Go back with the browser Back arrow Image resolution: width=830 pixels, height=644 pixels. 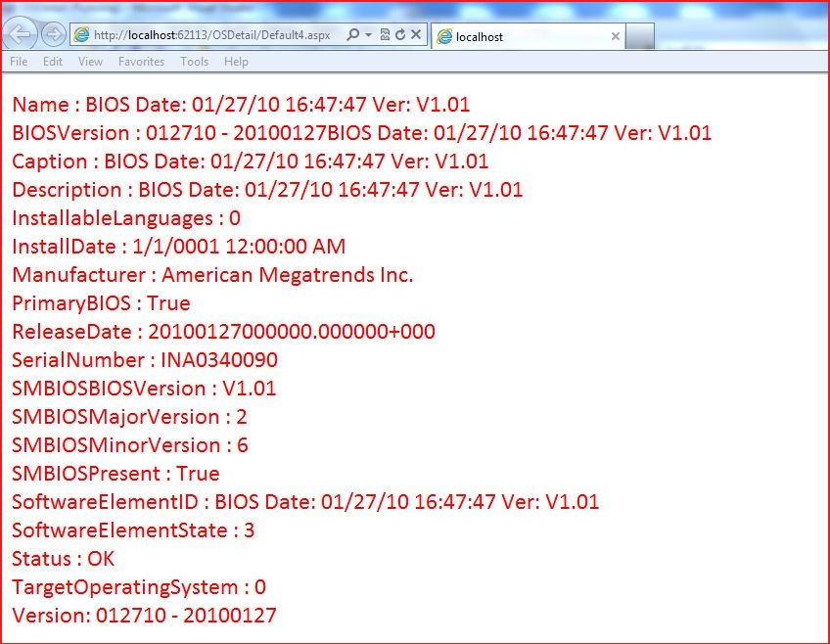pyautogui.click(x=21, y=35)
